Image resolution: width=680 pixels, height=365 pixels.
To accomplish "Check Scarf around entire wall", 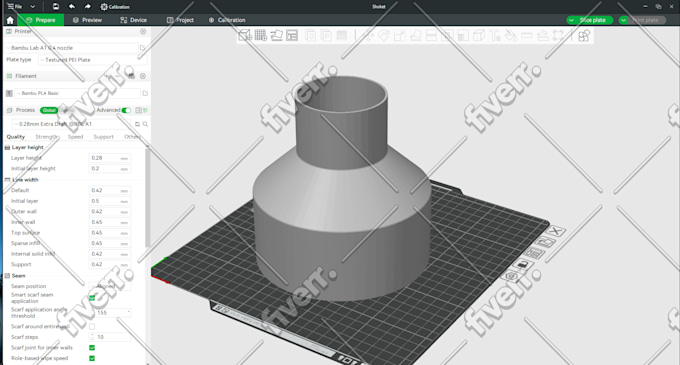I will point(92,326).
